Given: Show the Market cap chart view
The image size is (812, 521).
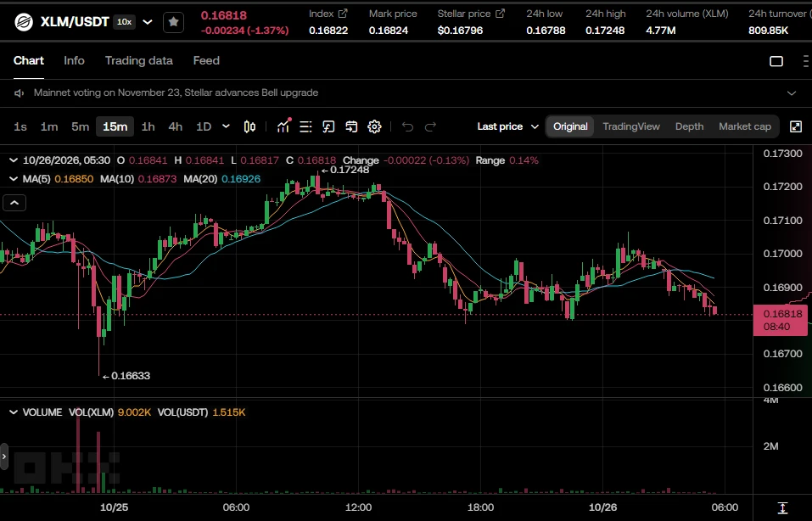Looking at the screenshot, I should pyautogui.click(x=745, y=126).
